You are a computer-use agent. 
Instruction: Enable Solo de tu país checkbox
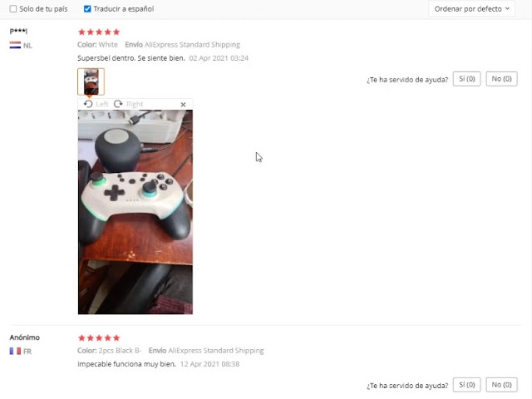pyautogui.click(x=13, y=9)
